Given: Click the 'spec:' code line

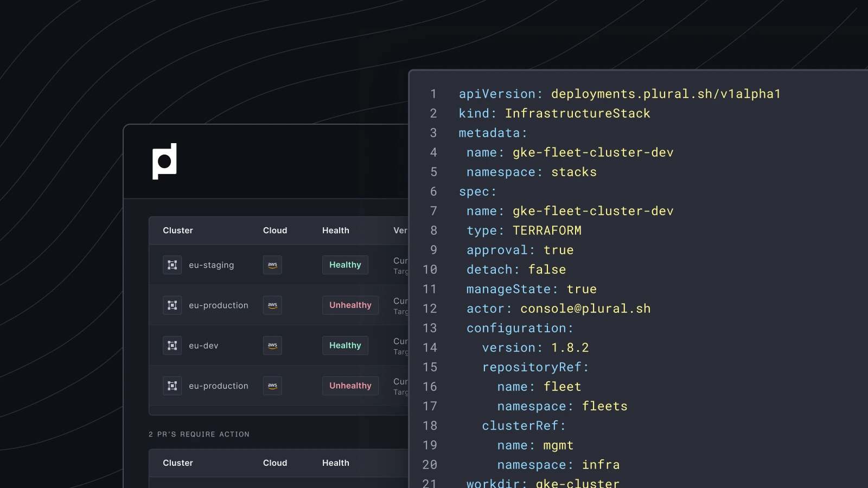Looking at the screenshot, I should click(477, 191).
